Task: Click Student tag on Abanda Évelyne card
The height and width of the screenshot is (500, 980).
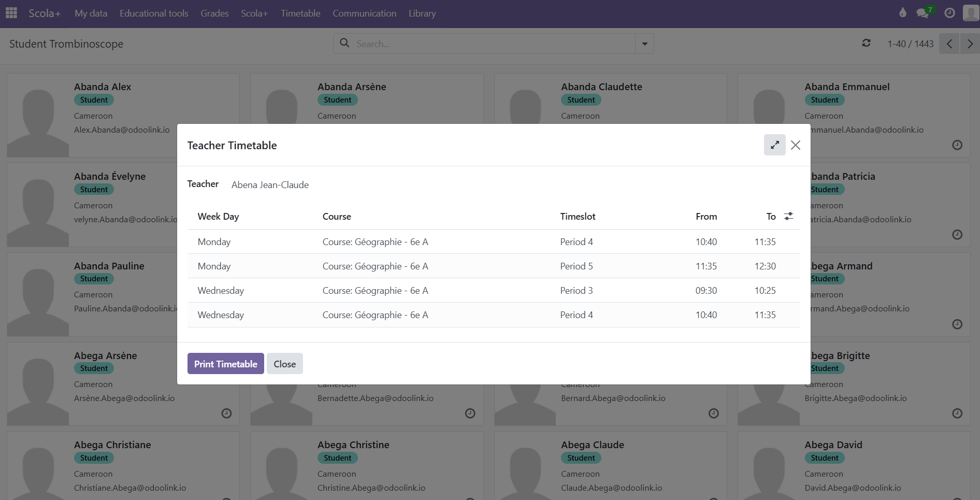Action: pos(94,190)
